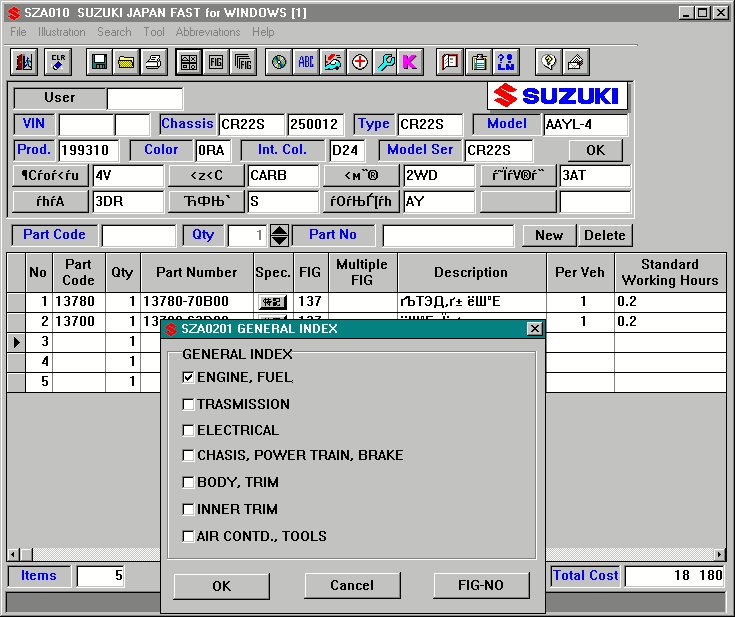Click the field showing CARB
This screenshot has width=735, height=617.
(x=283, y=176)
